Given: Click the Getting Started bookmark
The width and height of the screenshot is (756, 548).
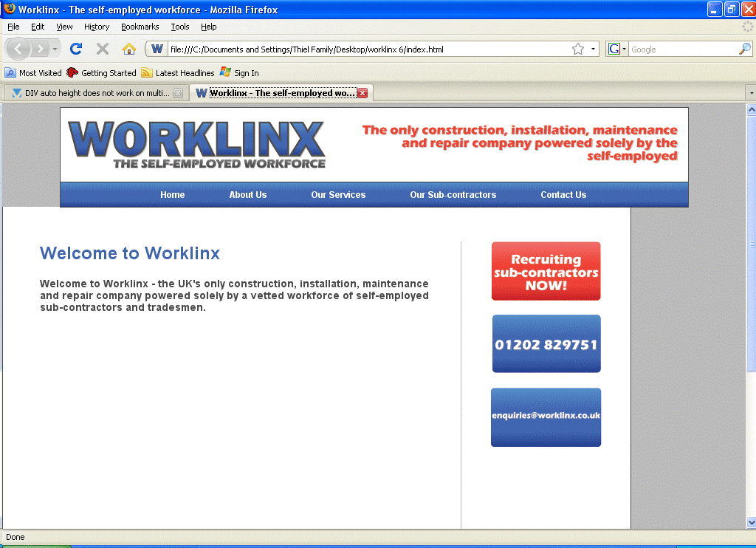Looking at the screenshot, I should [102, 73].
